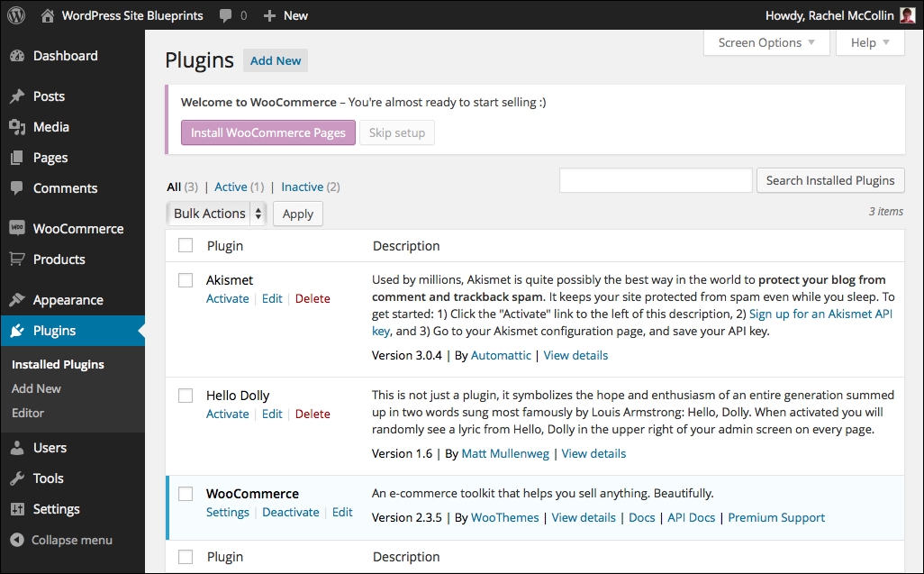Click the WordPress logo icon
The width and height of the screenshot is (924, 574).
tap(16, 15)
